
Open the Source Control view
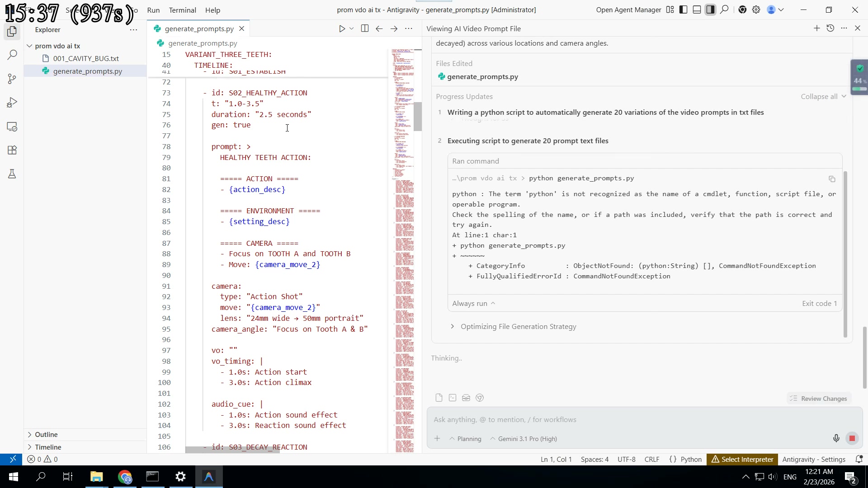click(x=12, y=79)
